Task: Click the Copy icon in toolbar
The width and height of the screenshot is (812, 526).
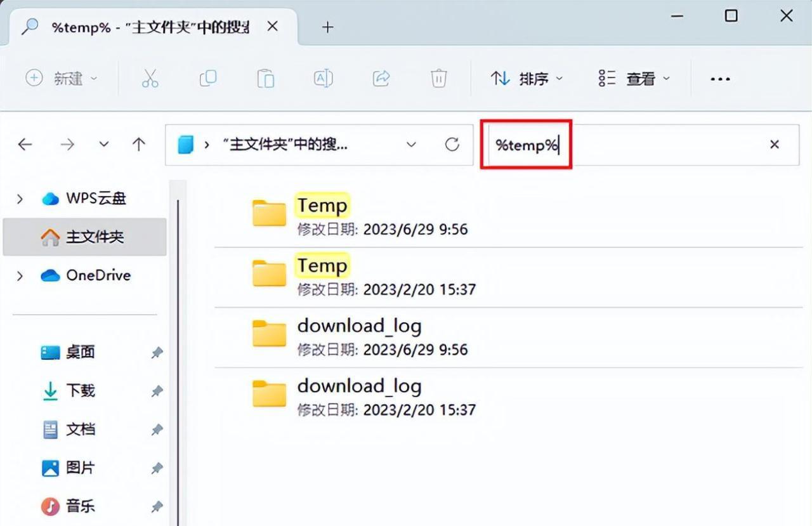Action: 207,79
